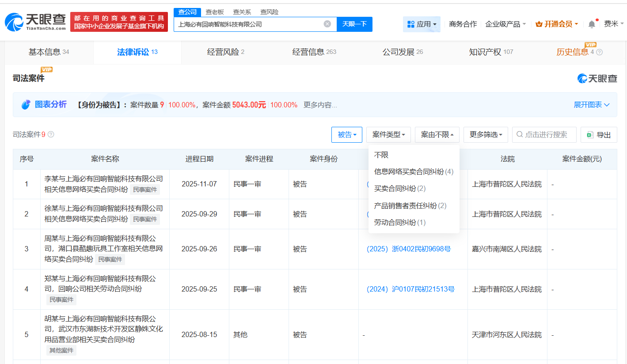627x364 pixels.
Task: Open the 被告 filter dropdown
Action: pyautogui.click(x=346, y=135)
